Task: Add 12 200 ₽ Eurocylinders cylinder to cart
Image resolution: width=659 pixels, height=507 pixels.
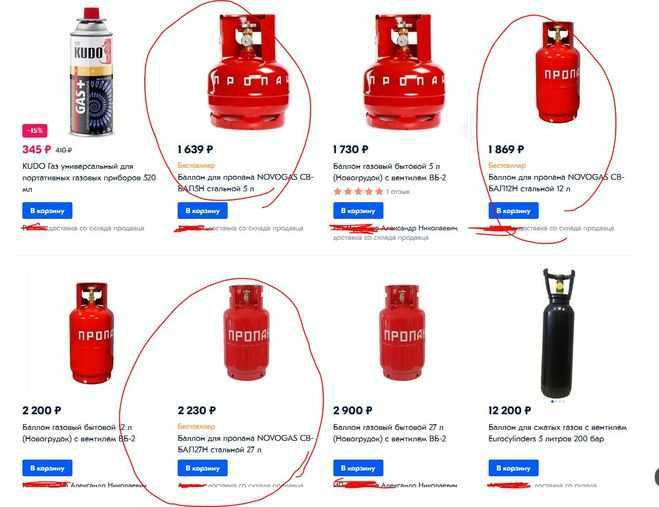Action: click(513, 468)
